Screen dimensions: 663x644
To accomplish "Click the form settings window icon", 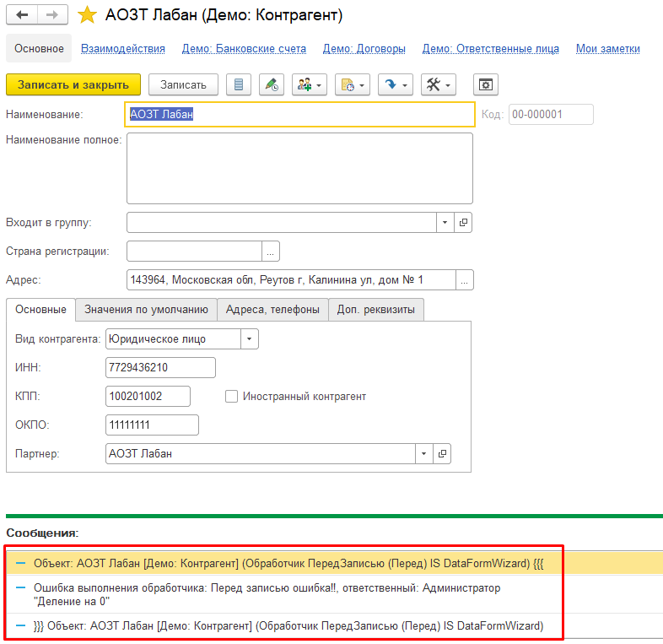I will 485,84.
